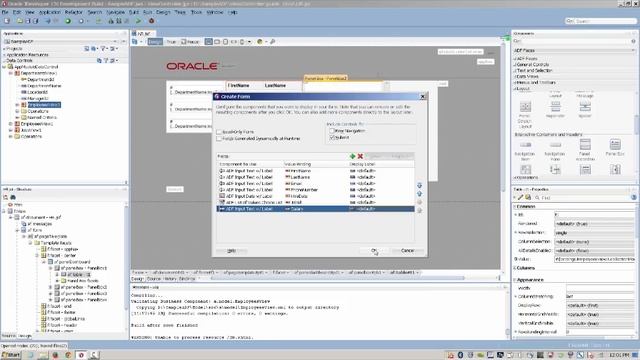Image resolution: width=640 pixels, height=360 pixels.
Task: Click the Design view button in editor toolbar
Action: (155, 42)
